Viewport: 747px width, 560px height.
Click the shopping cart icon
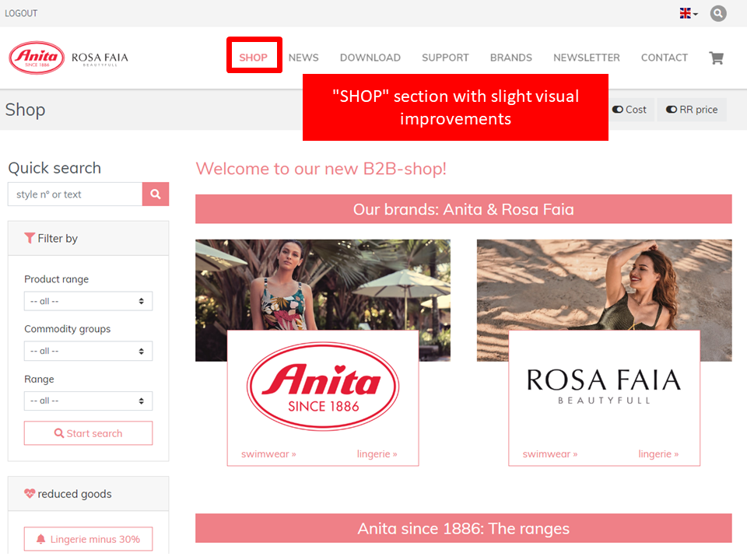[x=716, y=58]
